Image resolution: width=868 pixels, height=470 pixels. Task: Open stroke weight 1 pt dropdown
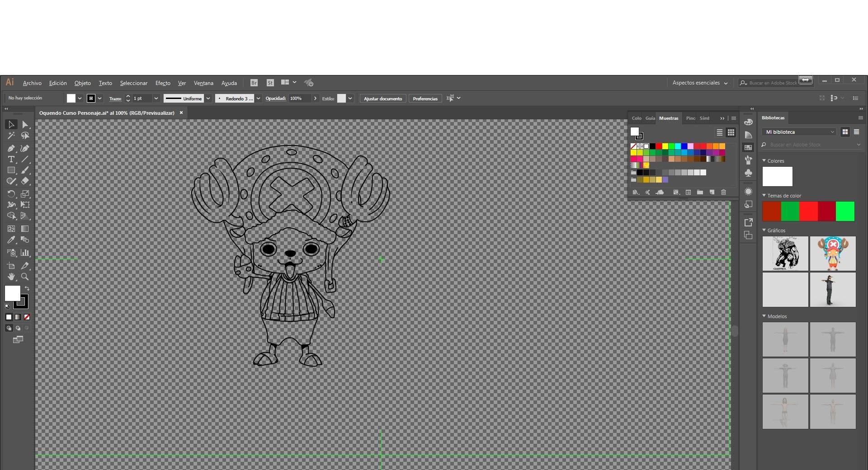click(156, 99)
